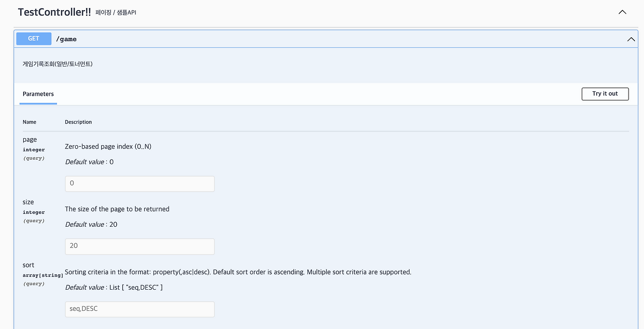Collapse the TestController!! section
Viewport: 644px width, 329px height.
(622, 12)
